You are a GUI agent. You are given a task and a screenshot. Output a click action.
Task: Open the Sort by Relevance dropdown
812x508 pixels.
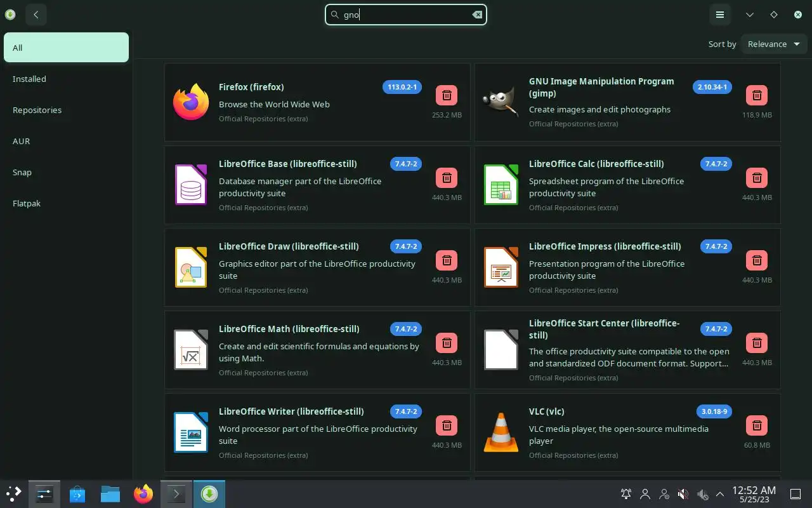pyautogui.click(x=774, y=44)
